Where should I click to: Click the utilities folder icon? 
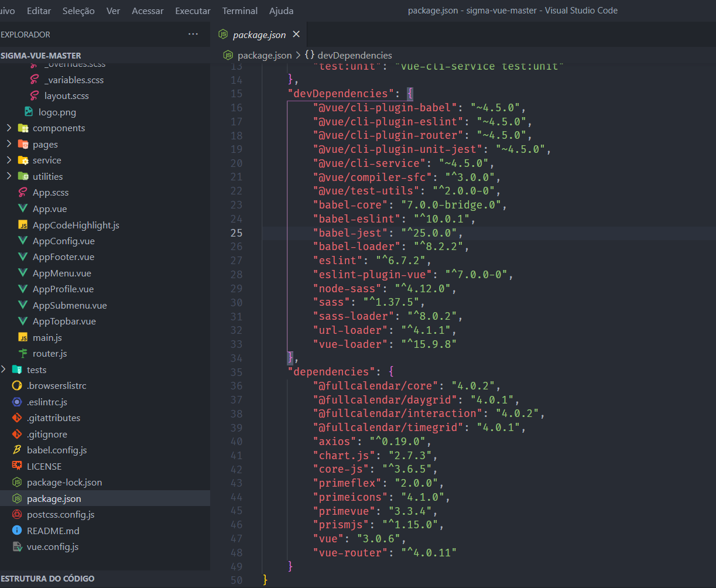click(x=23, y=176)
